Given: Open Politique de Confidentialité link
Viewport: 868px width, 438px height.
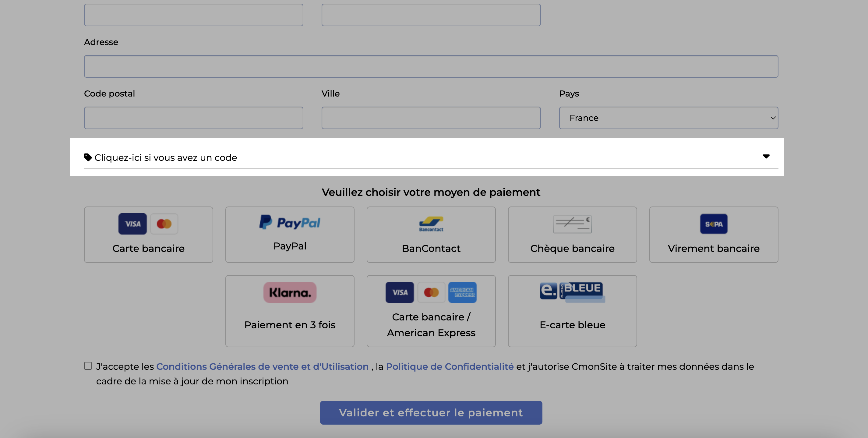Looking at the screenshot, I should (450, 366).
